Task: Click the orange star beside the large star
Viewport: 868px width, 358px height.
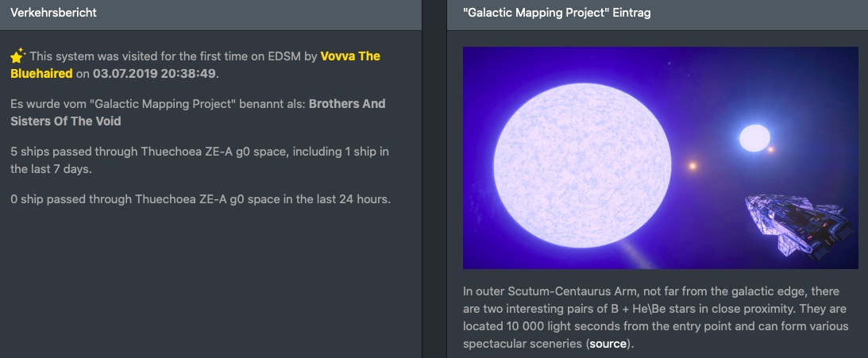Action: tap(692, 166)
